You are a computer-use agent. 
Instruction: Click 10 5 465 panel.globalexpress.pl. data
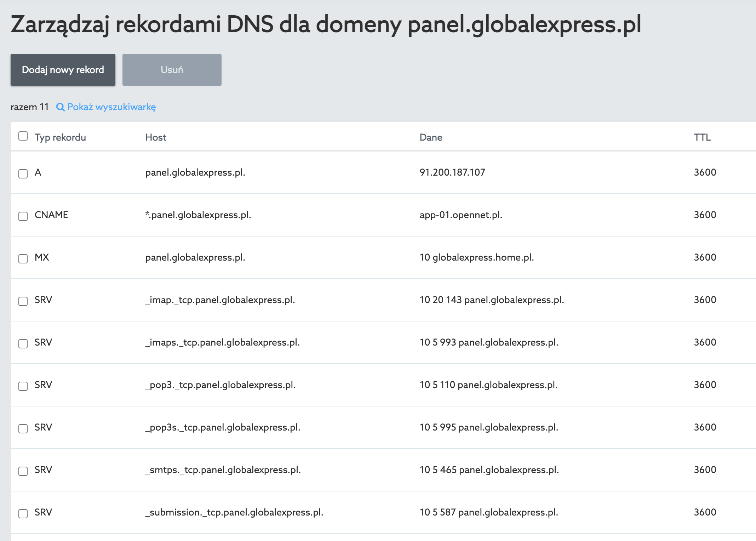[489, 470]
